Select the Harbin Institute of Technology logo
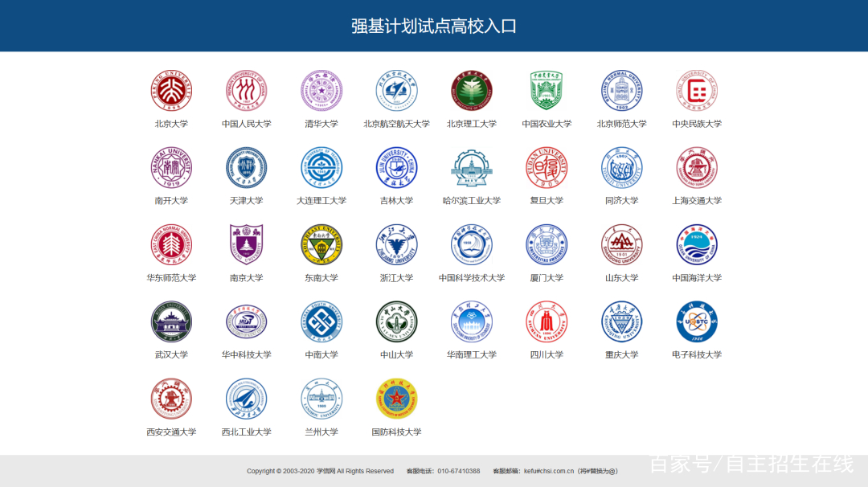Screen dimensions: 868x487 [472, 168]
